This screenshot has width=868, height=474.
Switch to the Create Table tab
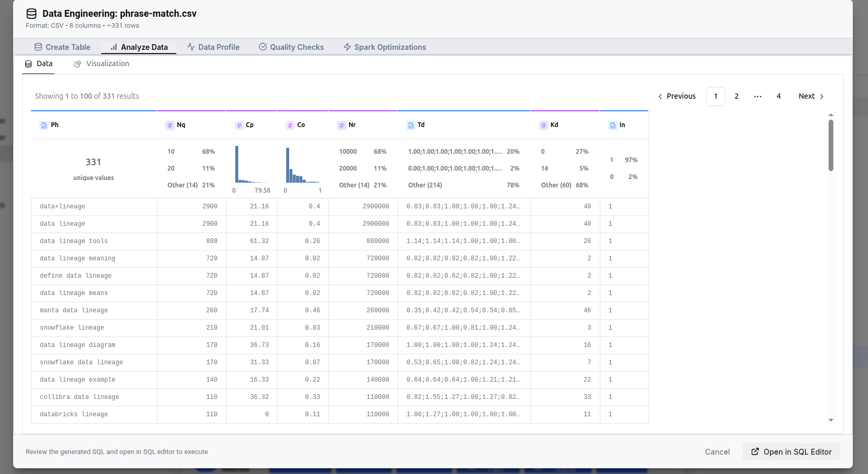click(x=68, y=47)
